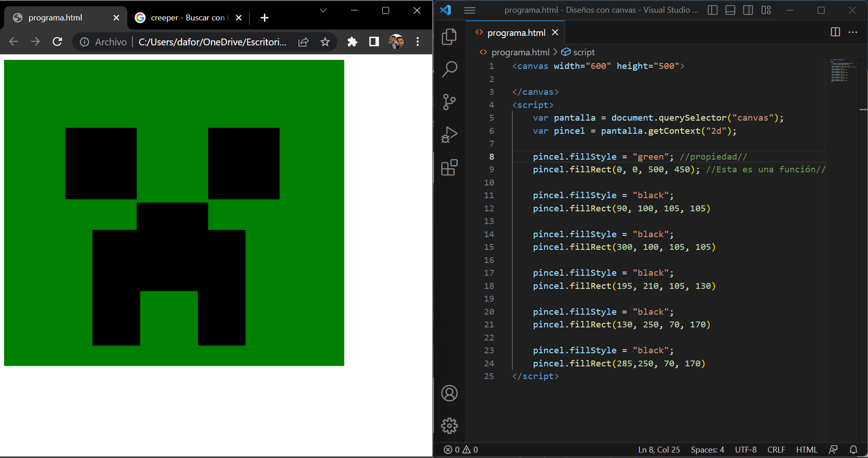Open the Extensions view
The height and width of the screenshot is (458, 868).
449,167
